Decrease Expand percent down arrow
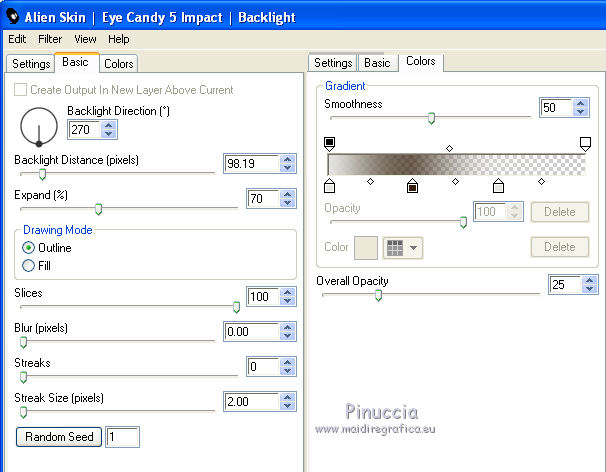 click(x=287, y=203)
